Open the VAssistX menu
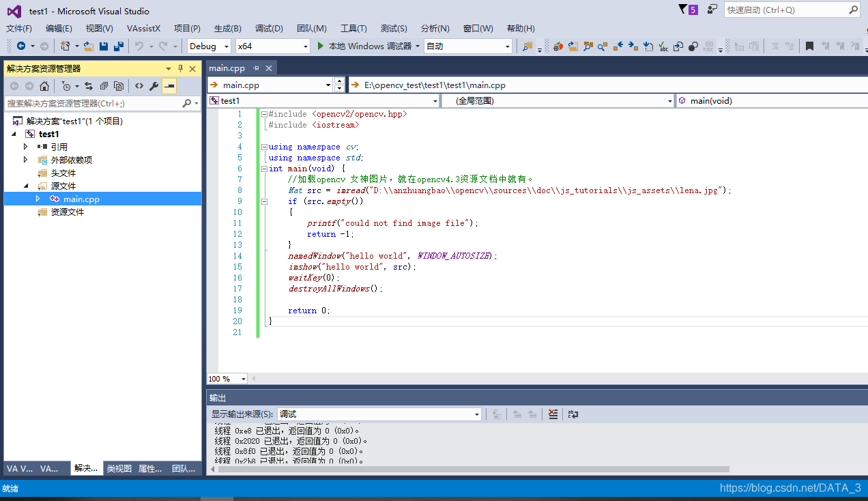Viewport: 868px width, 501px height. pos(143,28)
